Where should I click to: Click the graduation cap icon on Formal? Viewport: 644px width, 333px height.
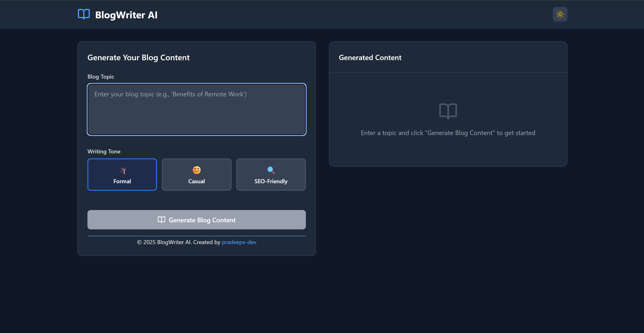pyautogui.click(x=122, y=170)
